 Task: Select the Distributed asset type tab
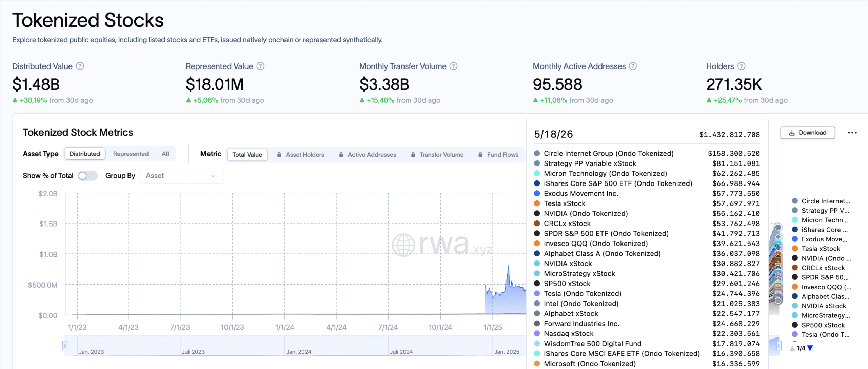click(x=85, y=154)
